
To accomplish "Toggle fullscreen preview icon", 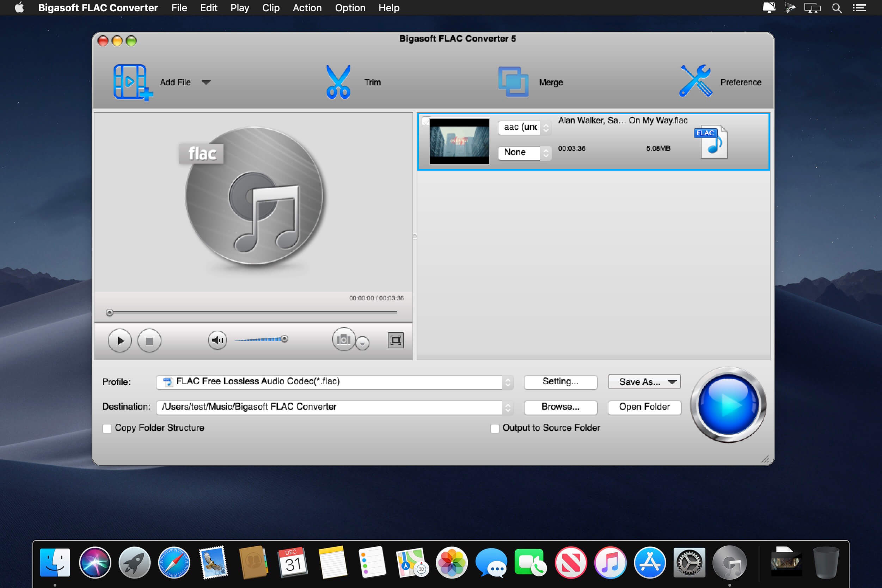I will pyautogui.click(x=396, y=340).
